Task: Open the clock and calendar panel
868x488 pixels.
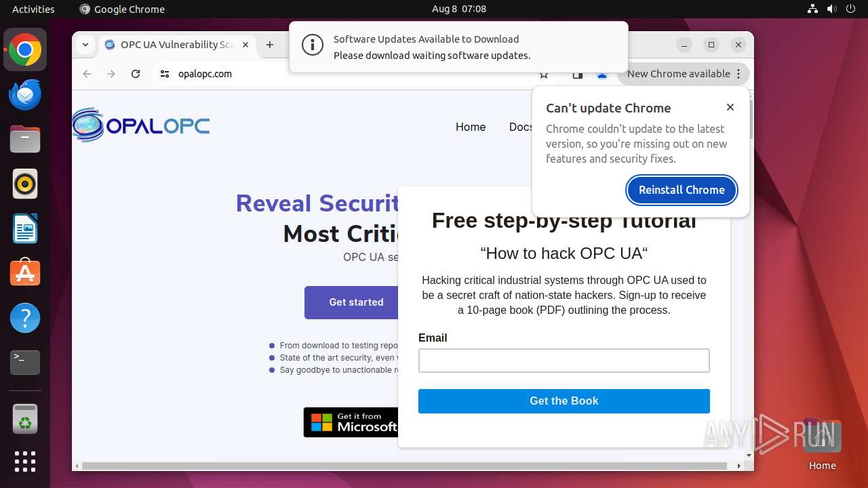Action: 459,9
